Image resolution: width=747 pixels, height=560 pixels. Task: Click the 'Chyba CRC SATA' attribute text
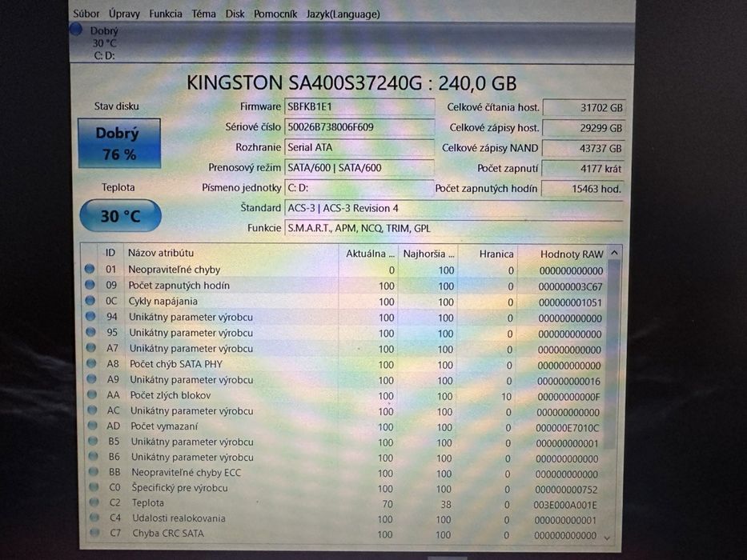(x=168, y=534)
